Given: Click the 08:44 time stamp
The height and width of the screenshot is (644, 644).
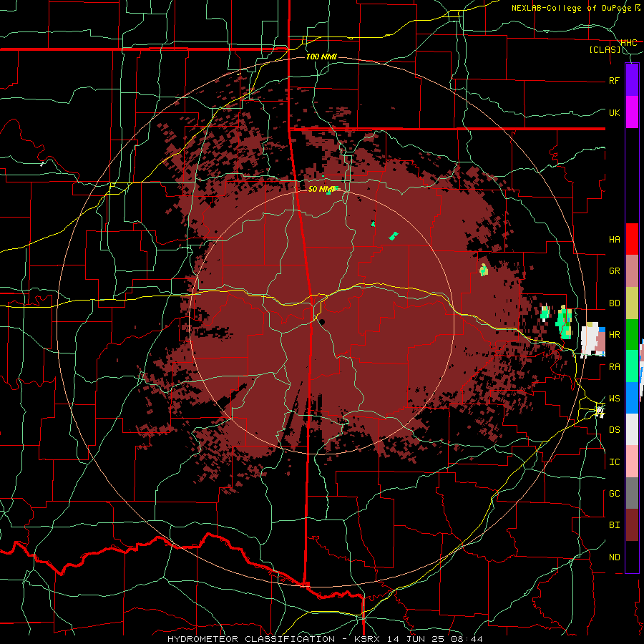Looking at the screenshot, I should click(466, 639).
